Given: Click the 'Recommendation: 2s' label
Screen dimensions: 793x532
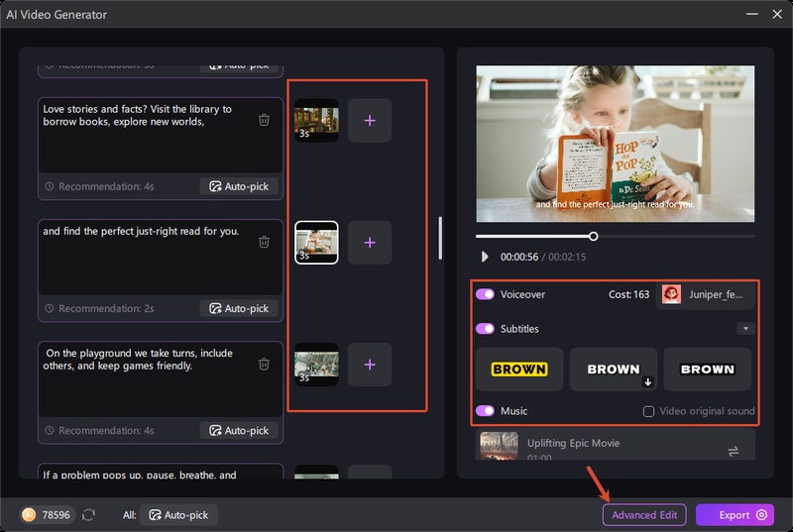Looking at the screenshot, I should click(106, 308).
